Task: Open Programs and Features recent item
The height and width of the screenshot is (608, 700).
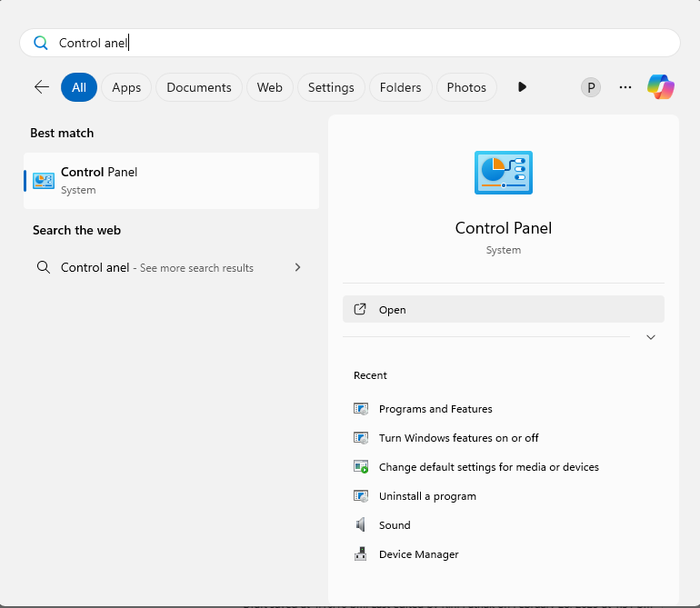Action: coord(435,409)
